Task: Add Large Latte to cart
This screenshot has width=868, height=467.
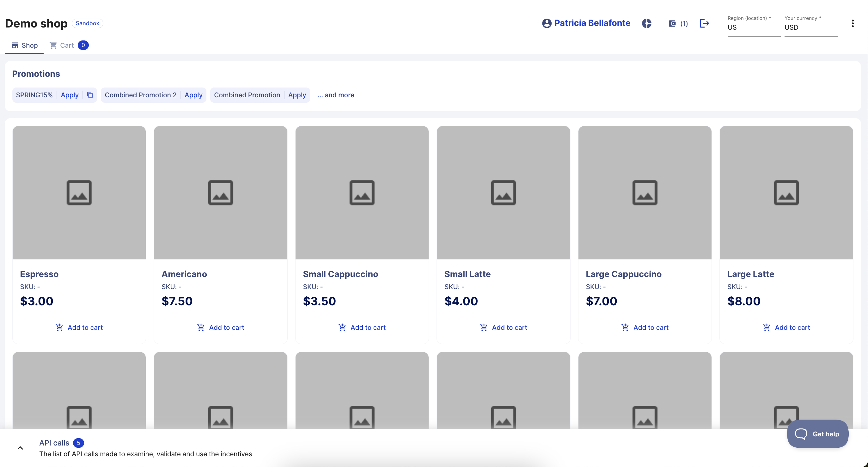Action: (786, 327)
